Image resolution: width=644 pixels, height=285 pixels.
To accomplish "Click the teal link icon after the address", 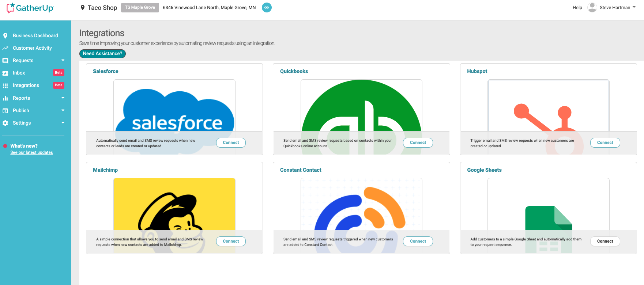I will (267, 7).
